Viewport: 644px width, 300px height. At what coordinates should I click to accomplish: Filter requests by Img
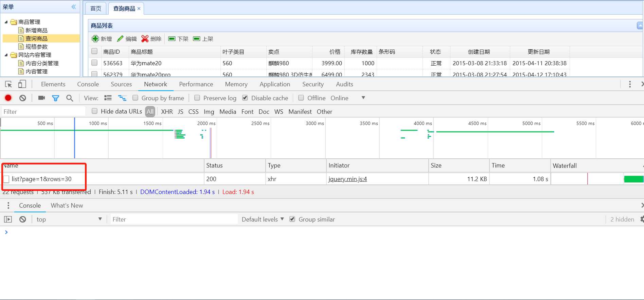point(209,112)
